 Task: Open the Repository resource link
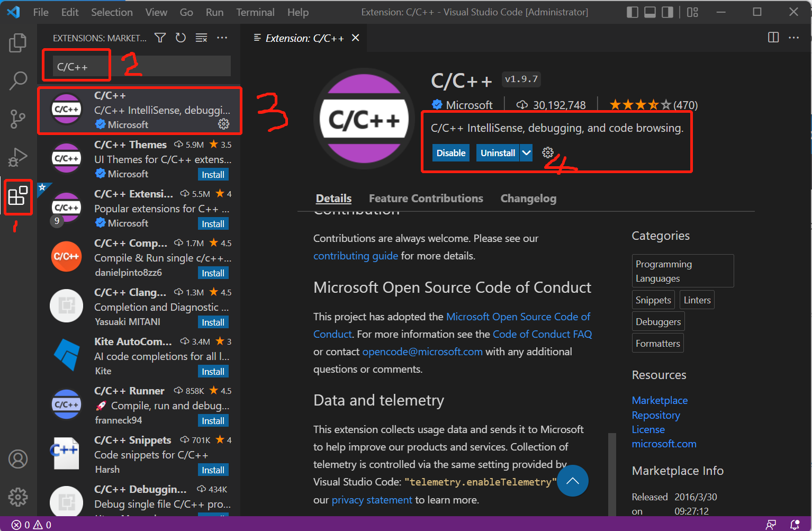[656, 415]
